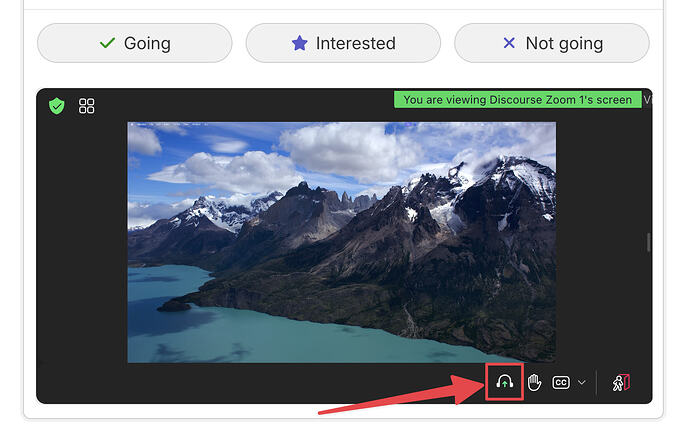
Task: Click the Going RSVP button
Action: 135,43
